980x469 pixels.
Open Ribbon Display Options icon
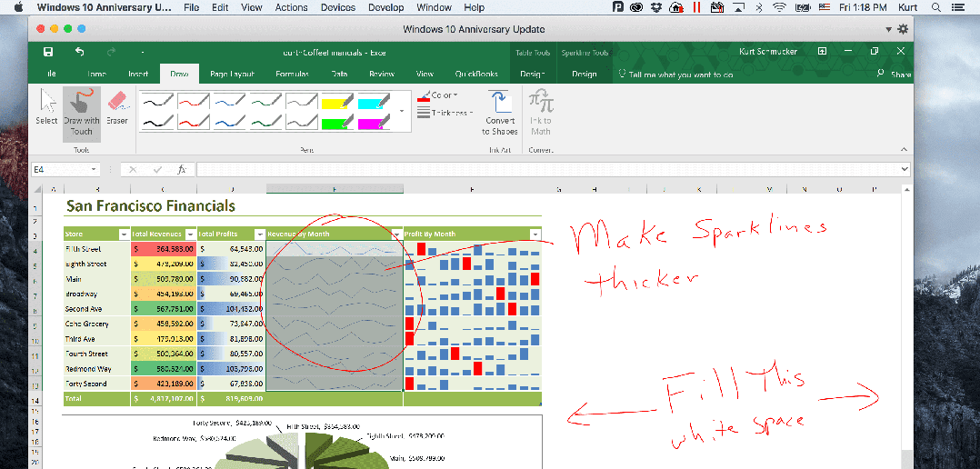click(823, 51)
